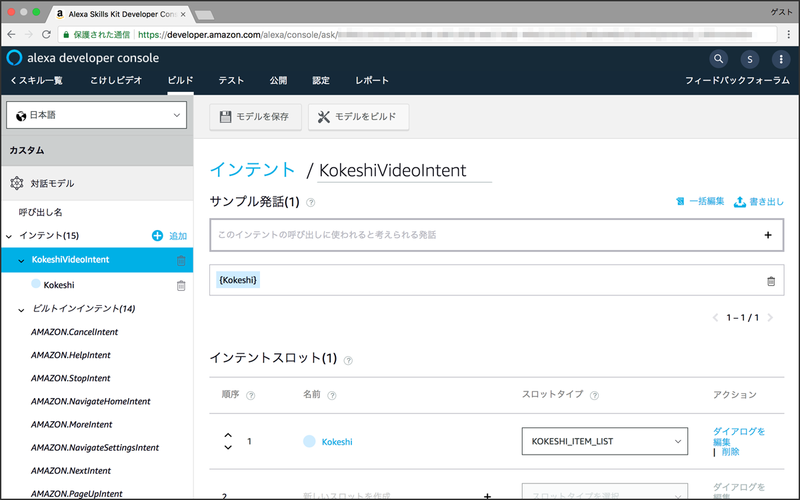Go back to スキル一覧
Image resolution: width=800 pixels, height=500 pixels.
[37, 80]
